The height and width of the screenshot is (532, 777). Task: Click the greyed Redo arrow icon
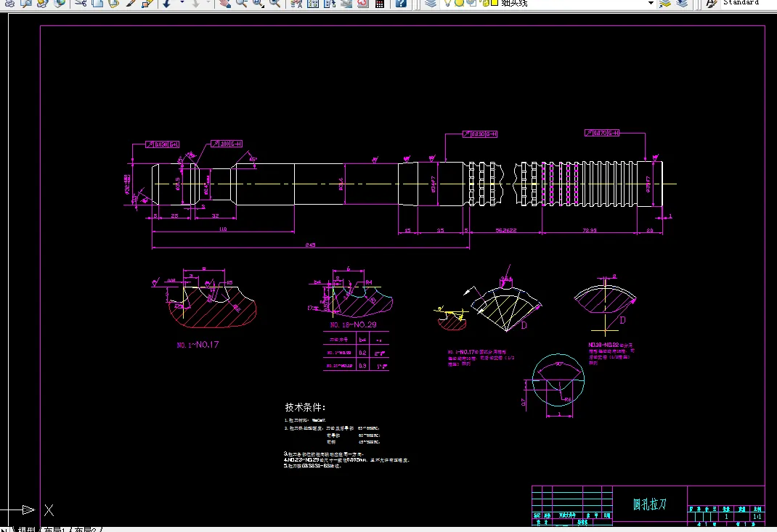[195, 3]
